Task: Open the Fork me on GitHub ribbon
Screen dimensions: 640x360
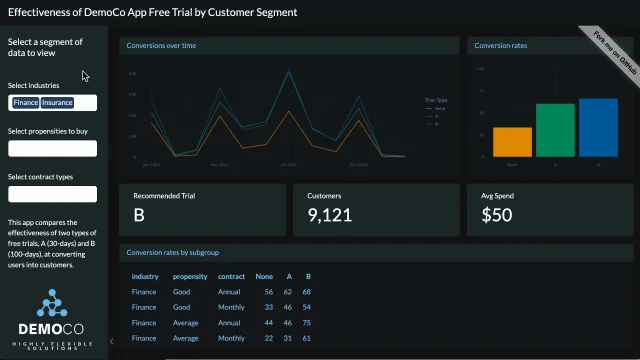Action: point(613,53)
